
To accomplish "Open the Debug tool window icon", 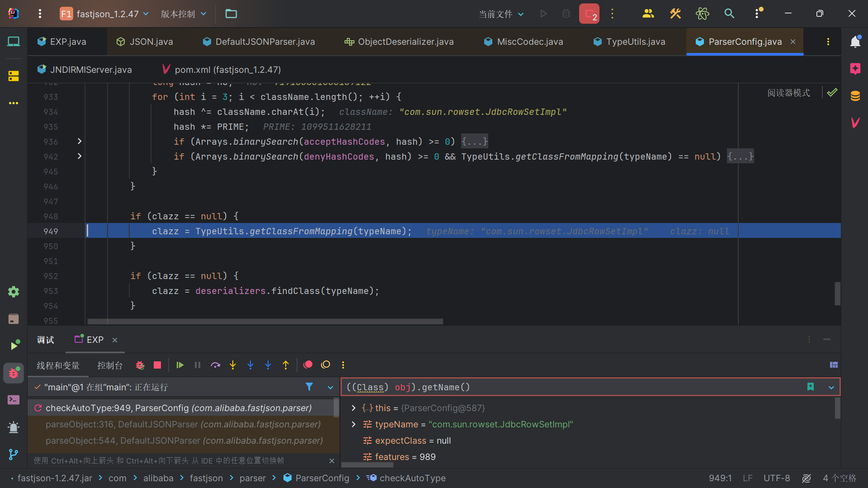I will tap(14, 373).
